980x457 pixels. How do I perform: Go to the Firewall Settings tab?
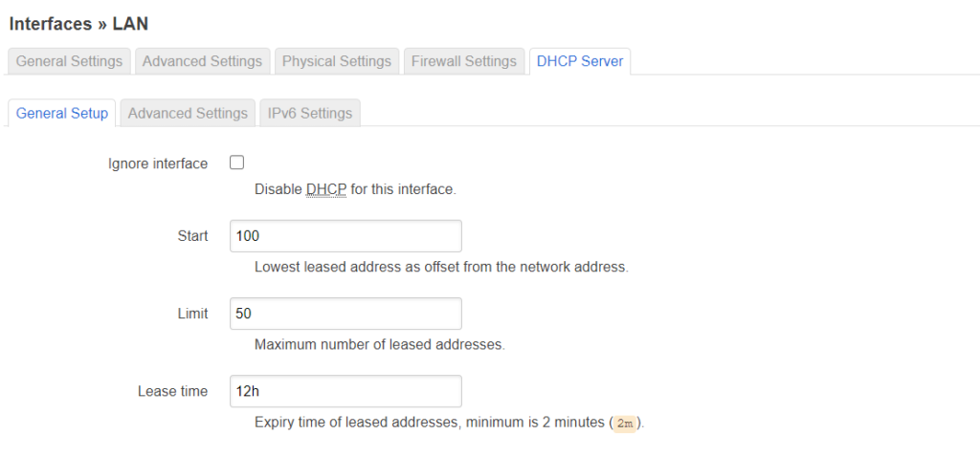click(464, 61)
